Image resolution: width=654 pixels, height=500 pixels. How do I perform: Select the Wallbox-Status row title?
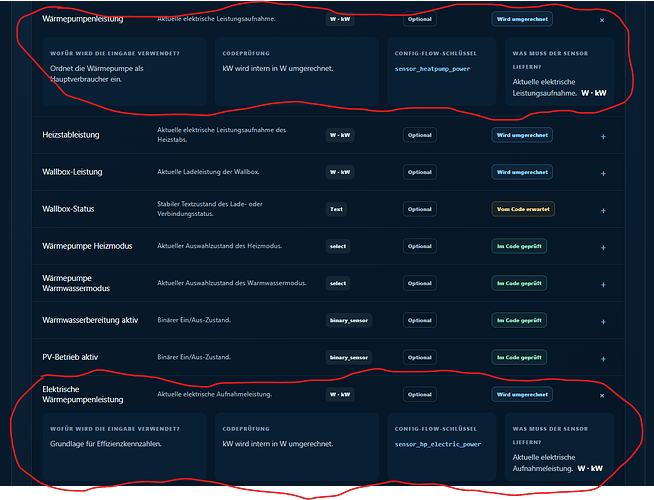(x=68, y=209)
